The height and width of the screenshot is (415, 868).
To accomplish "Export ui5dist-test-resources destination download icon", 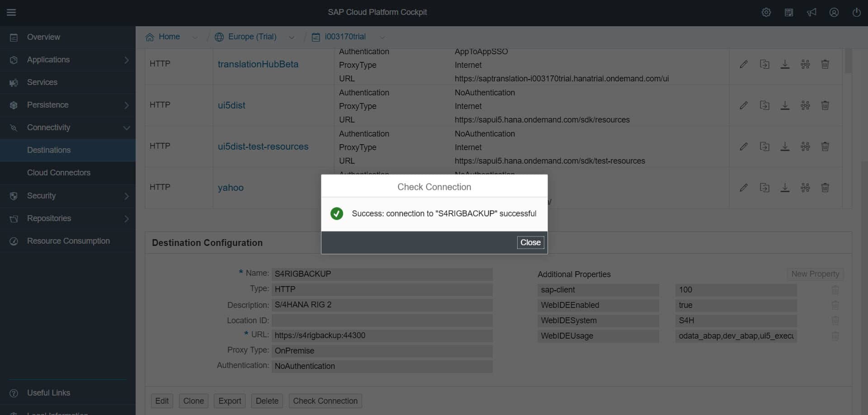I will click(x=785, y=146).
